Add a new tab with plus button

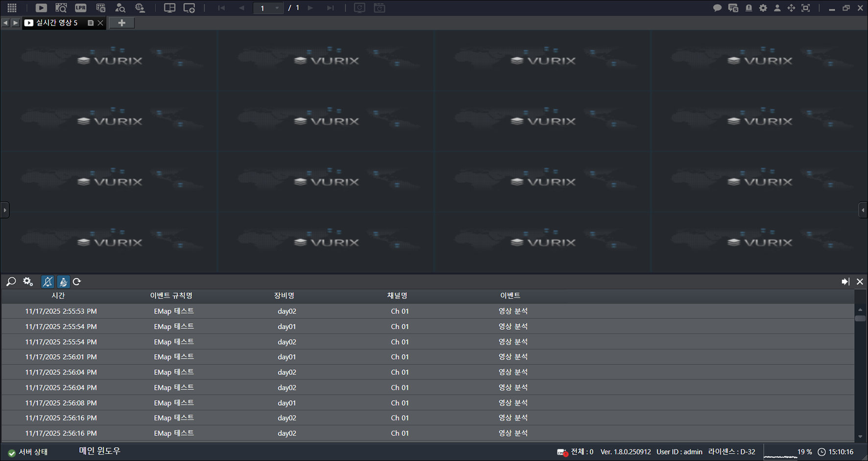tap(121, 23)
